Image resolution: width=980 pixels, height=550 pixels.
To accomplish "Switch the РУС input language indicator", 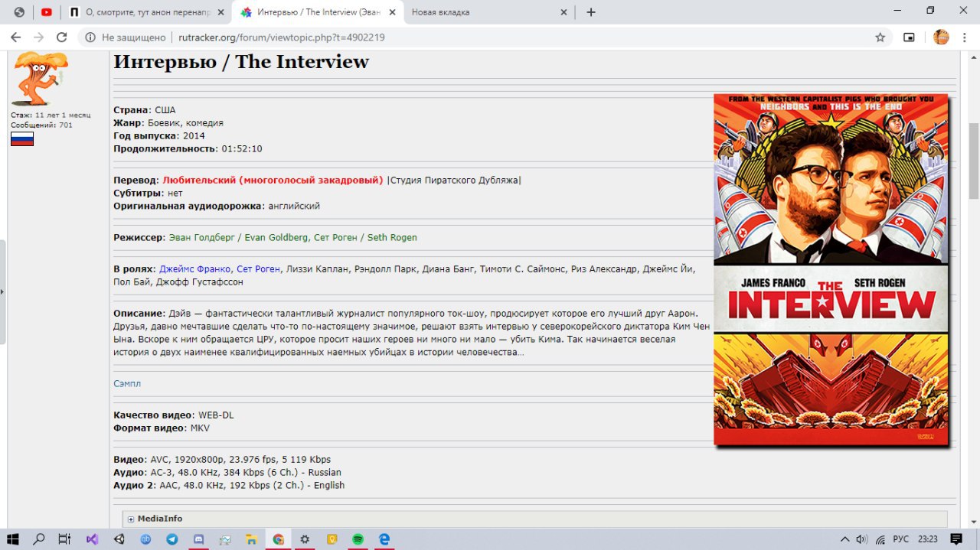I will point(902,539).
